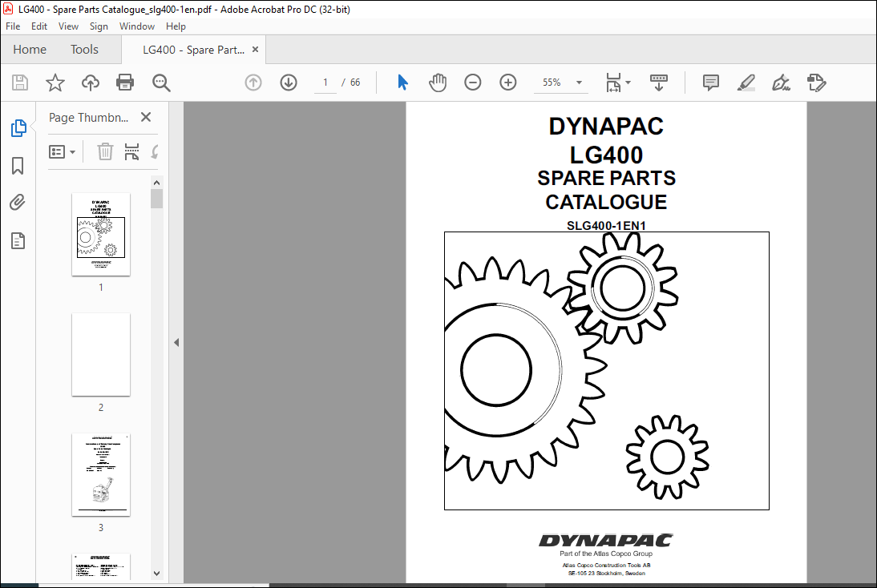Collapse the navigation pane with arrow
The width and height of the screenshot is (877, 588).
click(176, 342)
